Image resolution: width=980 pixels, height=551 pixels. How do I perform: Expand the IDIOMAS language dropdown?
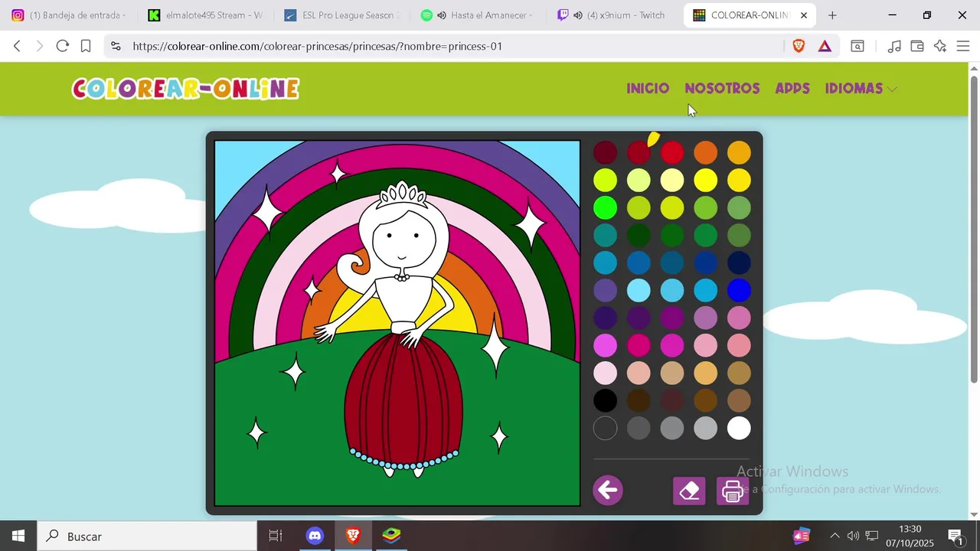pyautogui.click(x=861, y=89)
